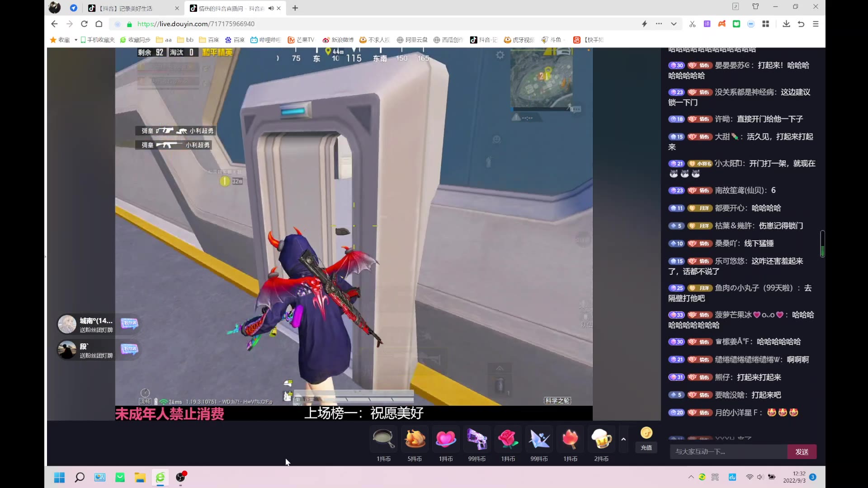Click the undo closed-tab icon
The height and width of the screenshot is (488, 868).
[x=801, y=24]
